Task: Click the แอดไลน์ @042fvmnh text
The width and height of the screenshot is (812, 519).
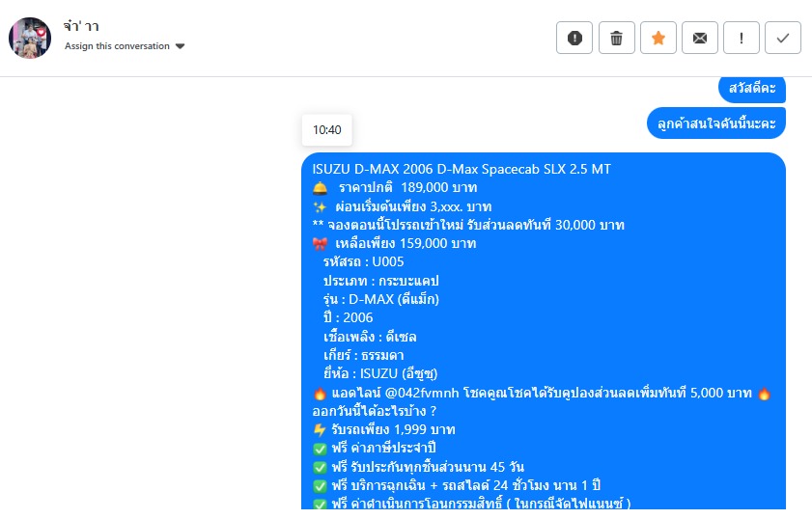Action: (x=395, y=393)
